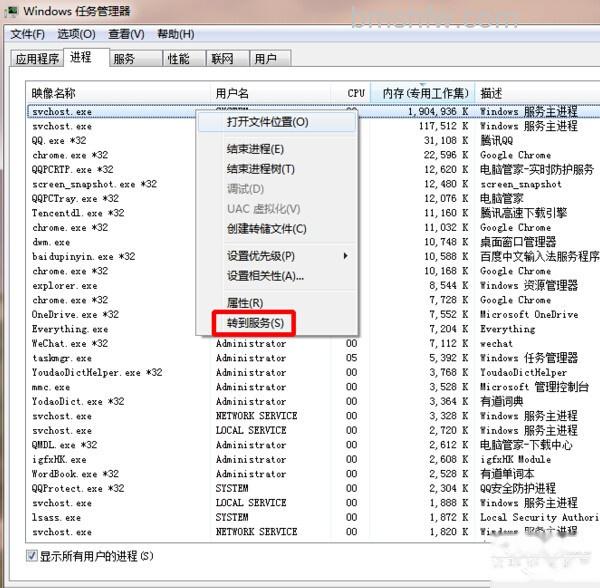Switch to the 用户 tab
The width and height of the screenshot is (600, 588).
tap(270, 59)
